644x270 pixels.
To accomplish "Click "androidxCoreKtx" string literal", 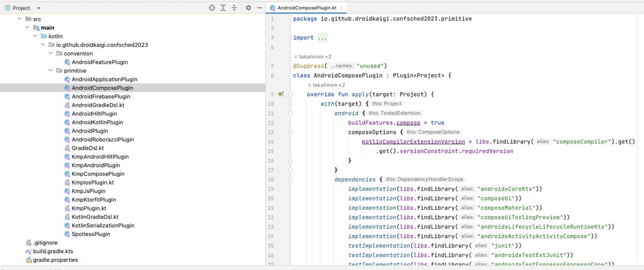I will tap(507, 189).
